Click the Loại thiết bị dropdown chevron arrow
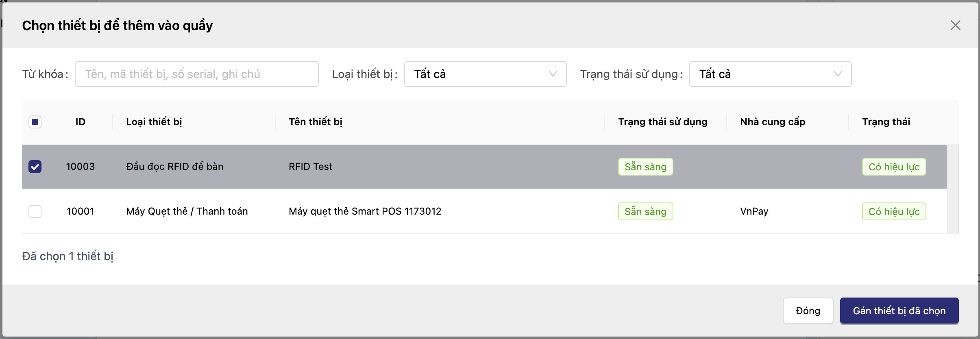This screenshot has height=339, width=980. (x=553, y=74)
